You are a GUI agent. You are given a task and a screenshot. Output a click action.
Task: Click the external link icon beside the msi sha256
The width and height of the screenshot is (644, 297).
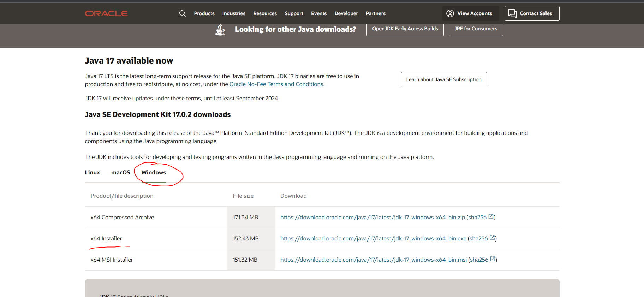493,259
